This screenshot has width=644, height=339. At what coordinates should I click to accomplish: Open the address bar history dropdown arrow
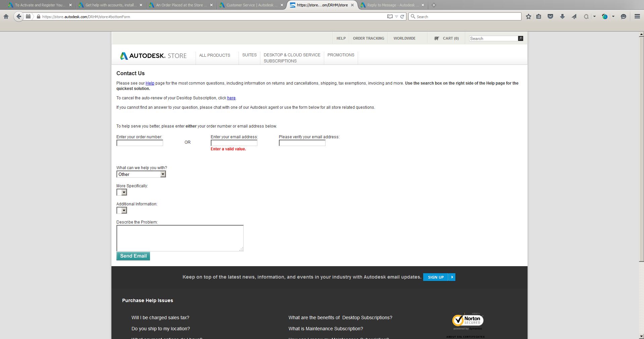click(x=396, y=16)
